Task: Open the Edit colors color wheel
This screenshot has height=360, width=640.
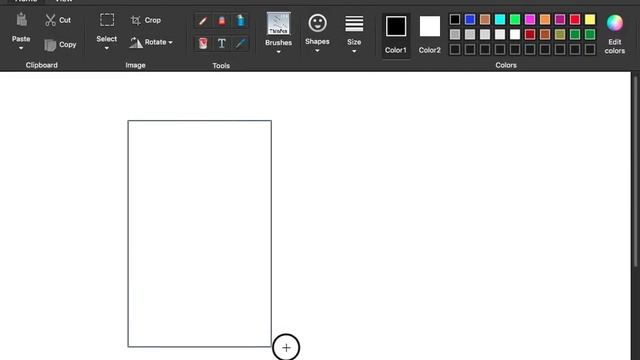Action: [x=615, y=23]
